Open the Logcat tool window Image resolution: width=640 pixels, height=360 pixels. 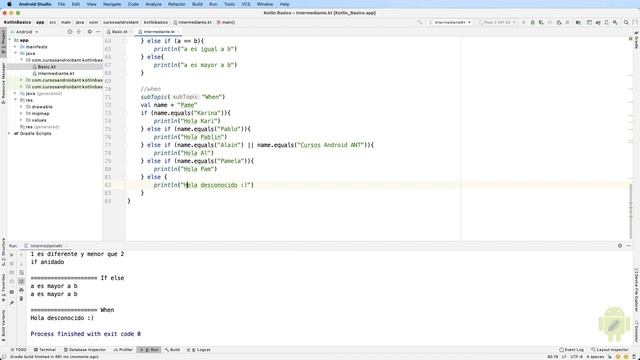(199, 350)
